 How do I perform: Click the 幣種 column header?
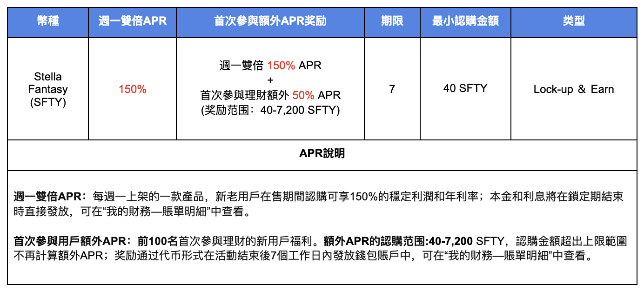48,21
